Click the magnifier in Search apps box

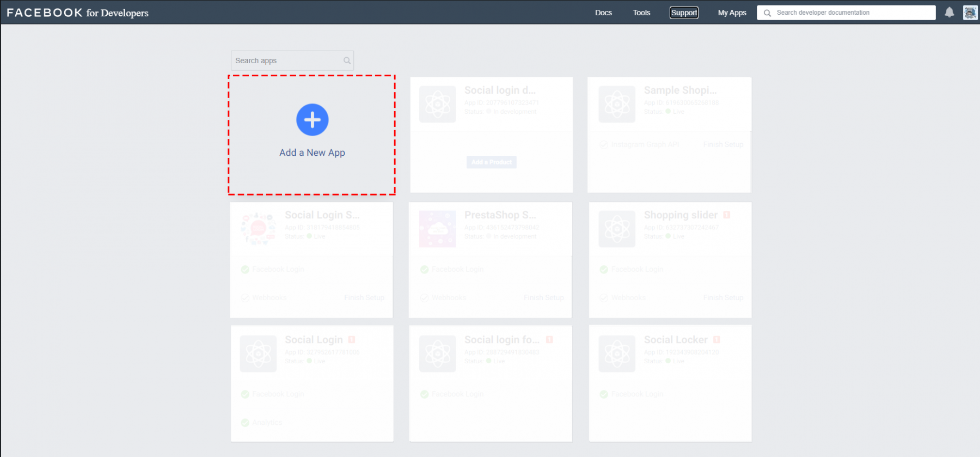[347, 60]
